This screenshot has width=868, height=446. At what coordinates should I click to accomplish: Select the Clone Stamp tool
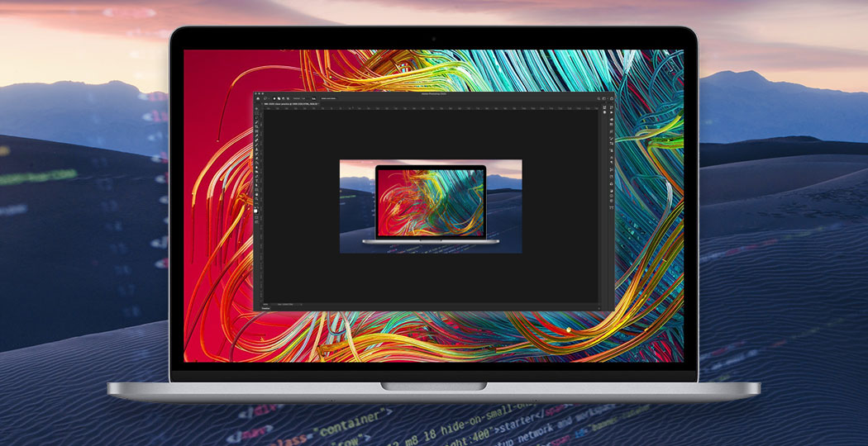point(256,149)
